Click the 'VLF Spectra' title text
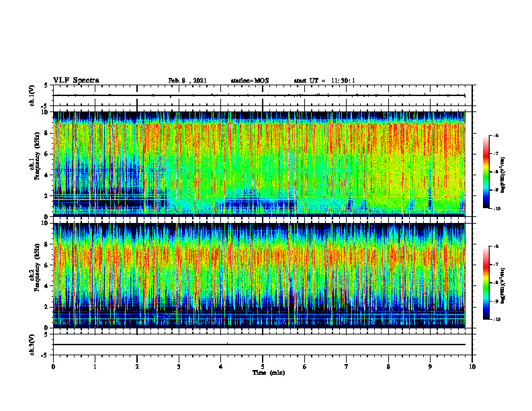 point(76,81)
